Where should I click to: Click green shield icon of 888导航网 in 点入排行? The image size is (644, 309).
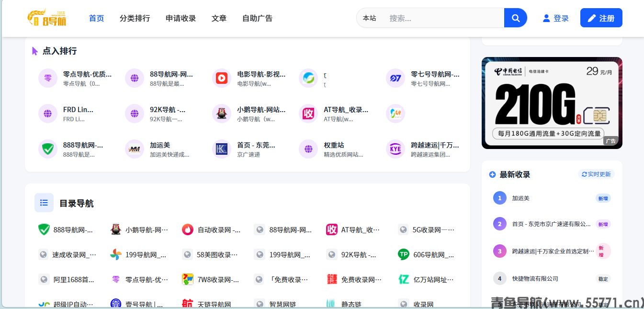point(48,149)
